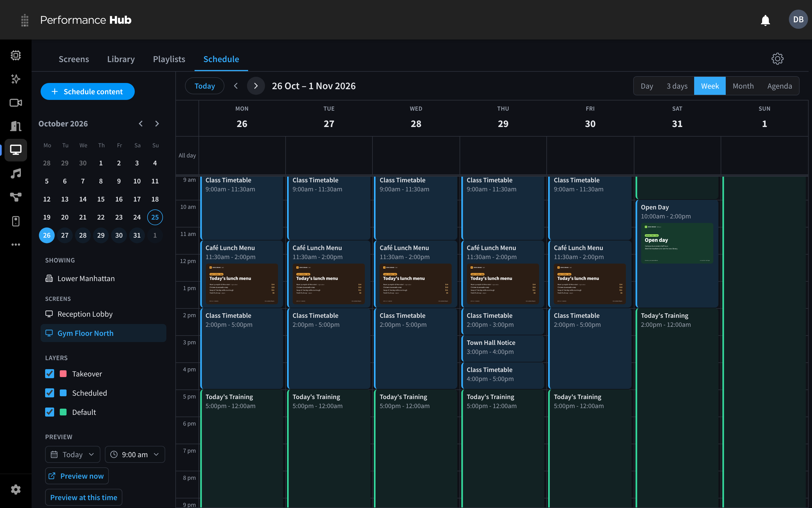Image resolution: width=812 pixels, height=508 pixels.
Task: Select 15 in the mini calendar
Action: [101, 199]
